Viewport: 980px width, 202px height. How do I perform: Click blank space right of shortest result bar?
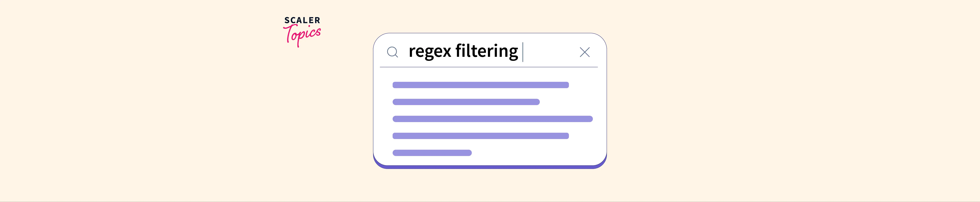click(533, 153)
